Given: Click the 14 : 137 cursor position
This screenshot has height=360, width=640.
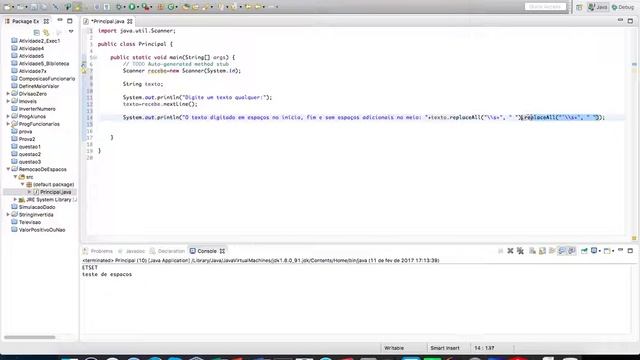Looking at the screenshot, I should coord(484,348).
